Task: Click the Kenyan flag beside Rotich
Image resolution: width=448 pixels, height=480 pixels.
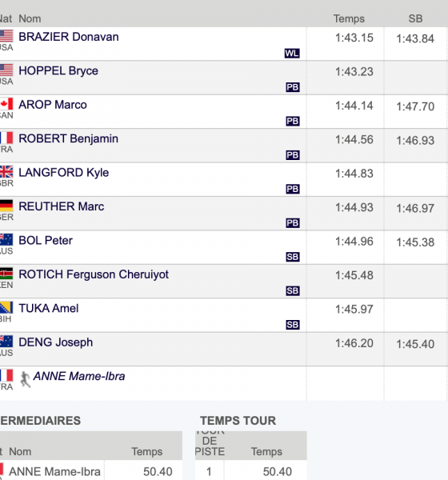Action: pyautogui.click(x=6, y=274)
